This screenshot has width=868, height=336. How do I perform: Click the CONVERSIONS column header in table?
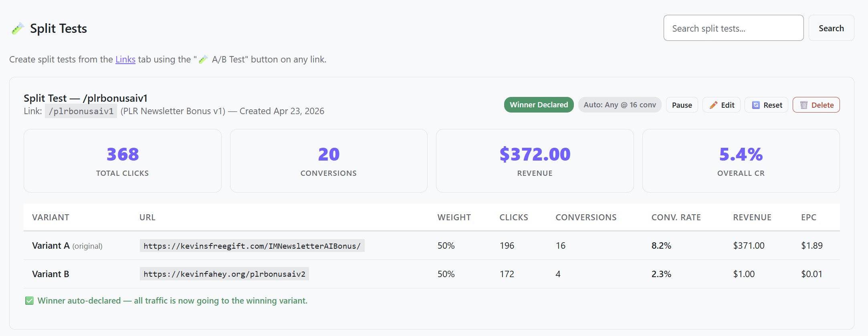click(586, 217)
